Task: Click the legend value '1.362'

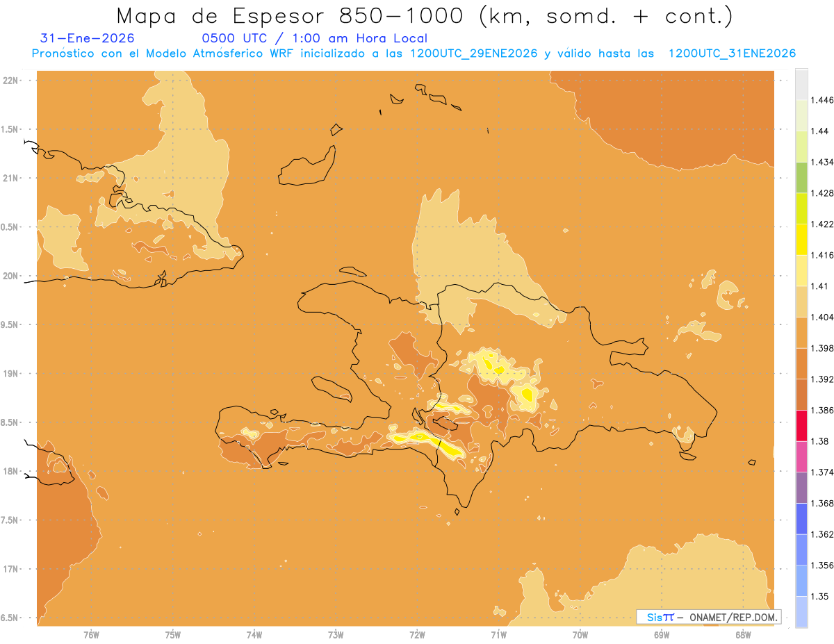Action: click(x=822, y=534)
